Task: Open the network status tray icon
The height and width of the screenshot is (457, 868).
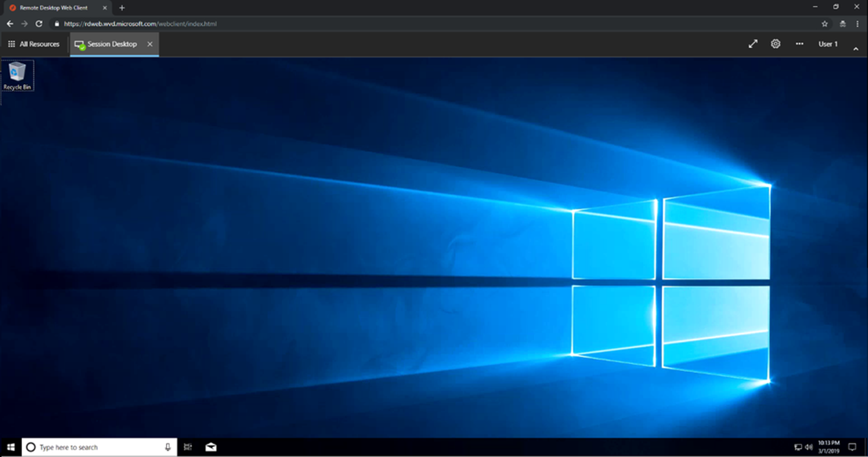Action: 798,447
